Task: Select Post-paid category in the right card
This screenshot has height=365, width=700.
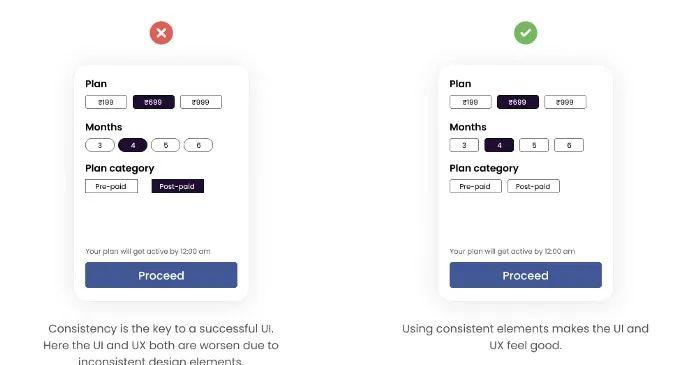Action: point(533,186)
